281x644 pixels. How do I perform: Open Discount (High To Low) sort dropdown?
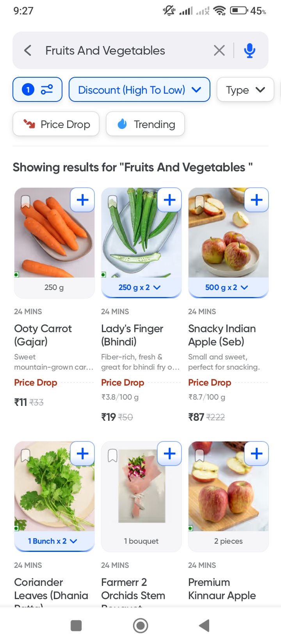point(139,90)
